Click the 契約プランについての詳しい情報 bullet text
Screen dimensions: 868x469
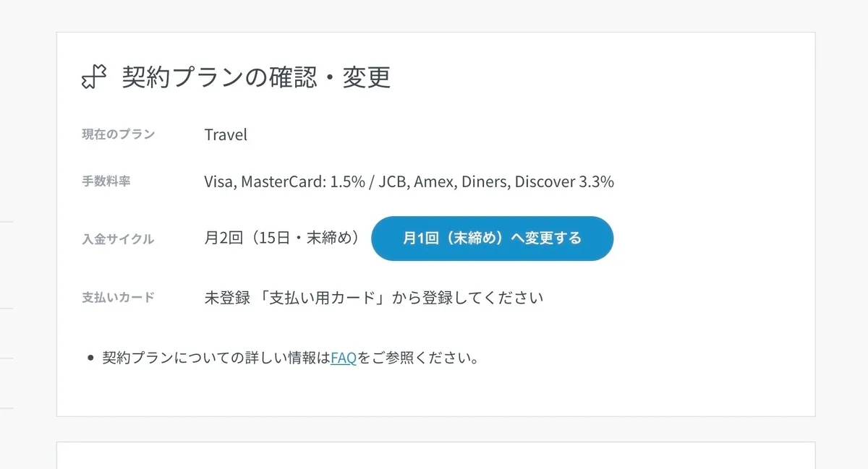216,358
